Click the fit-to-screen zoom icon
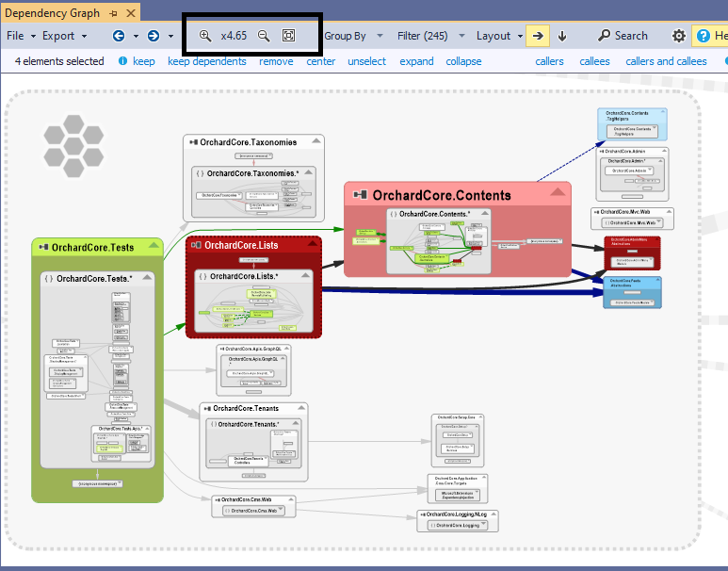 pos(288,36)
